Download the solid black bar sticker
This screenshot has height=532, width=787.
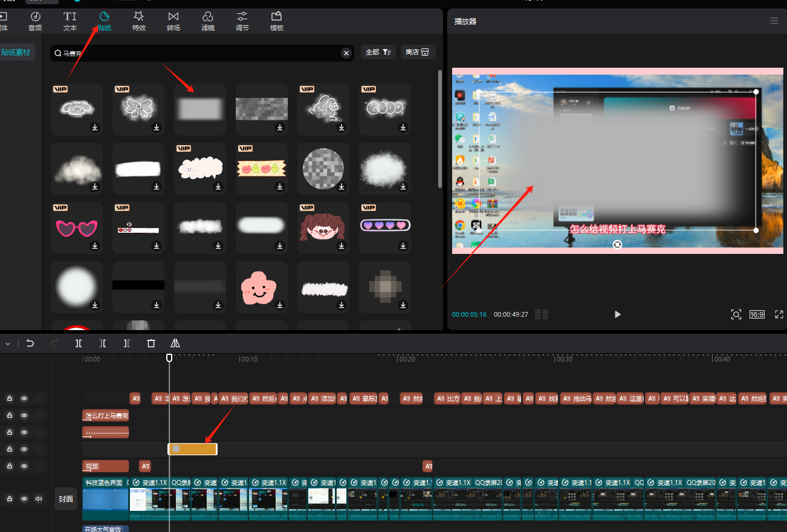(x=157, y=305)
